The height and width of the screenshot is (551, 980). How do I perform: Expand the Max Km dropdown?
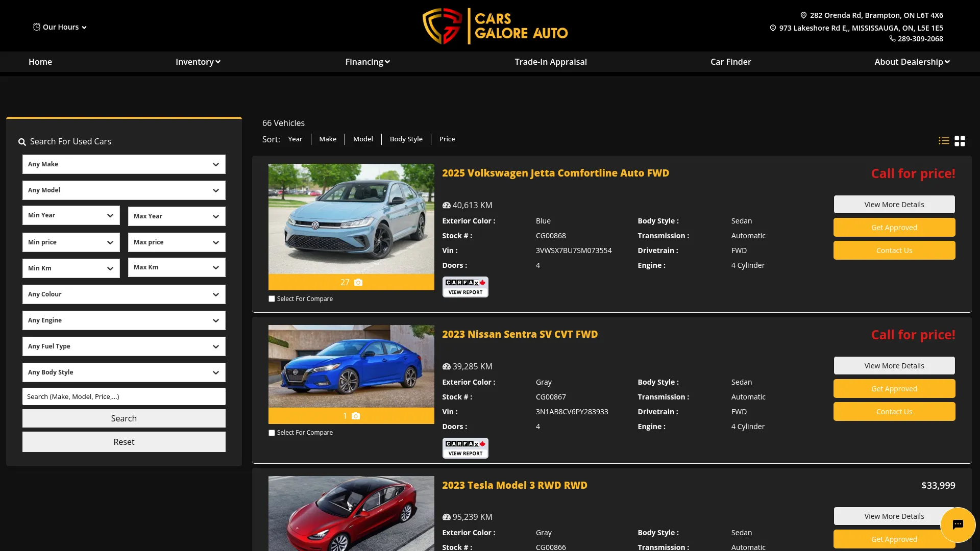pyautogui.click(x=177, y=267)
